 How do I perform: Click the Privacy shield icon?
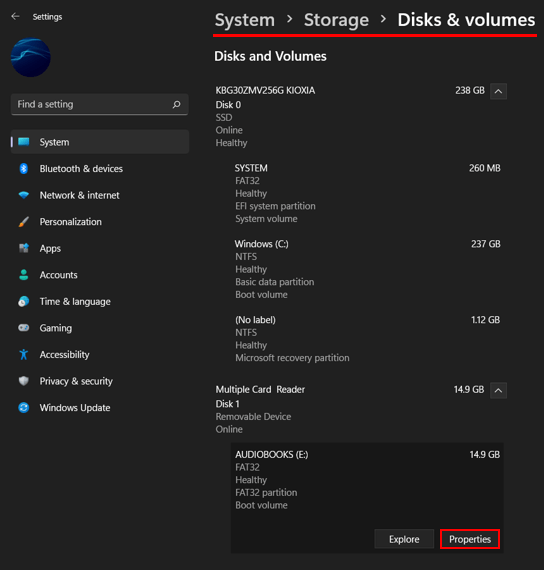[24, 381]
